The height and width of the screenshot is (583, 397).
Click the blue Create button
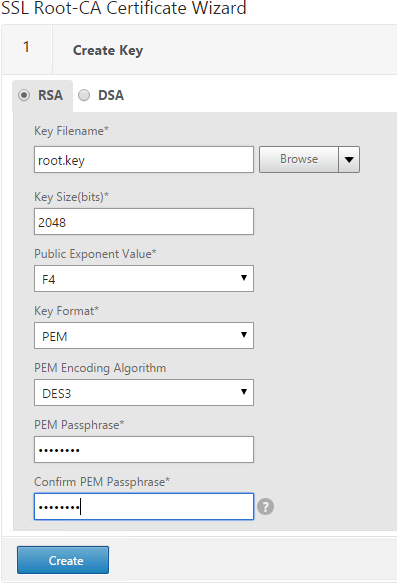63,560
